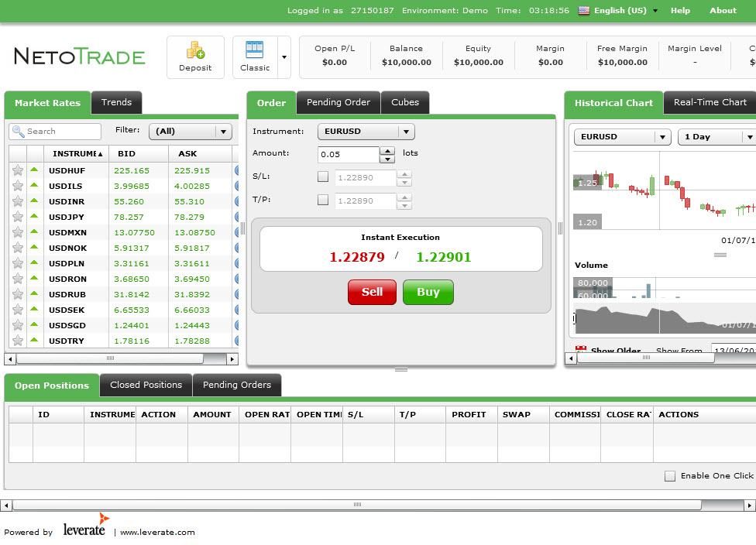Click the market rates horizontal scrollbar
756x545 pixels.
pos(109,359)
